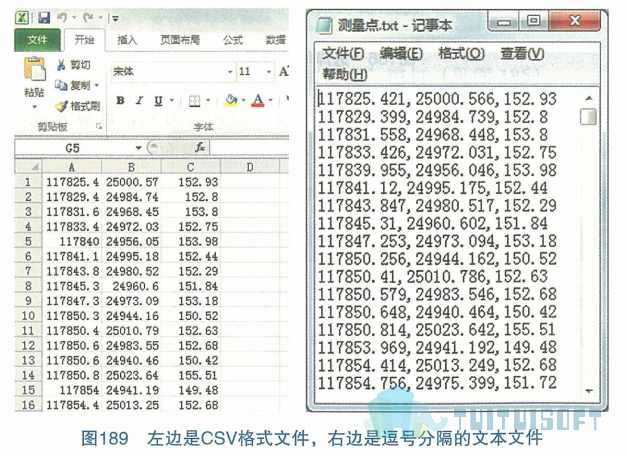The height and width of the screenshot is (456, 627).
Task: Click Notepad line 117850.814,25023.642,155.51
Action: pyautogui.click(x=437, y=330)
